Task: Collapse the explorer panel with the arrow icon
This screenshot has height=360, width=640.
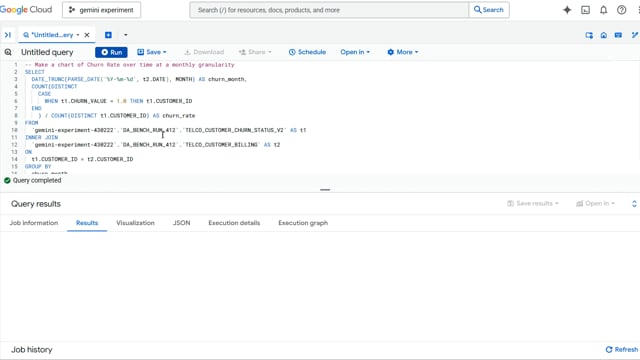Action: click(8, 35)
